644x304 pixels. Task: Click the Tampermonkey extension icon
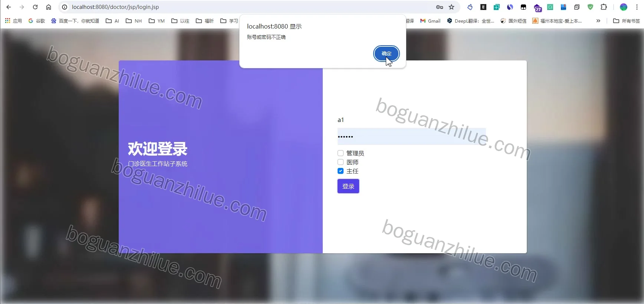(x=523, y=7)
